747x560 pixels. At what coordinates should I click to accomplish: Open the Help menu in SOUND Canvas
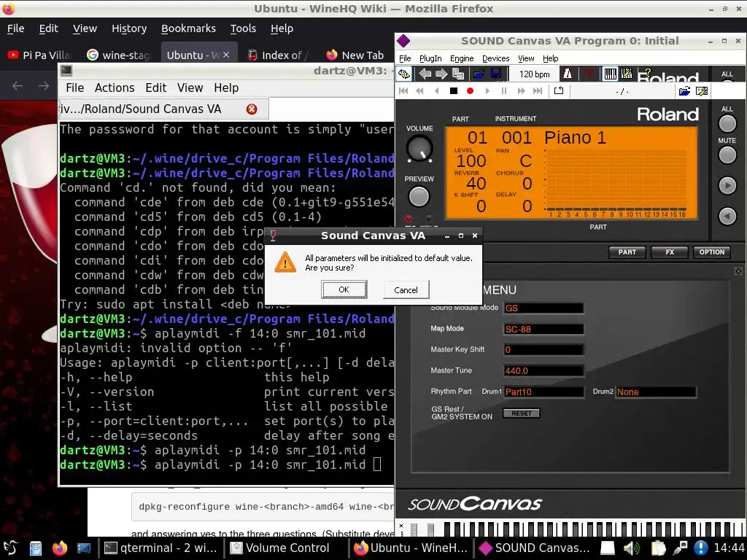point(550,58)
